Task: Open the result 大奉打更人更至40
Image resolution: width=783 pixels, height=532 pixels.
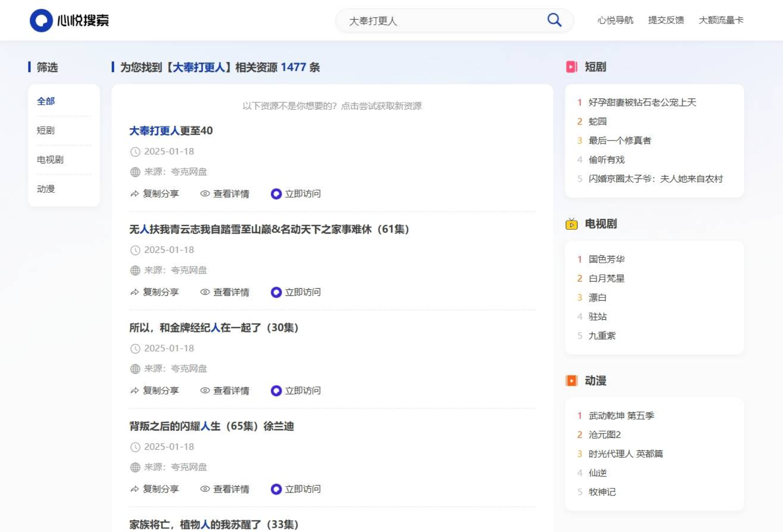Action: (x=171, y=130)
